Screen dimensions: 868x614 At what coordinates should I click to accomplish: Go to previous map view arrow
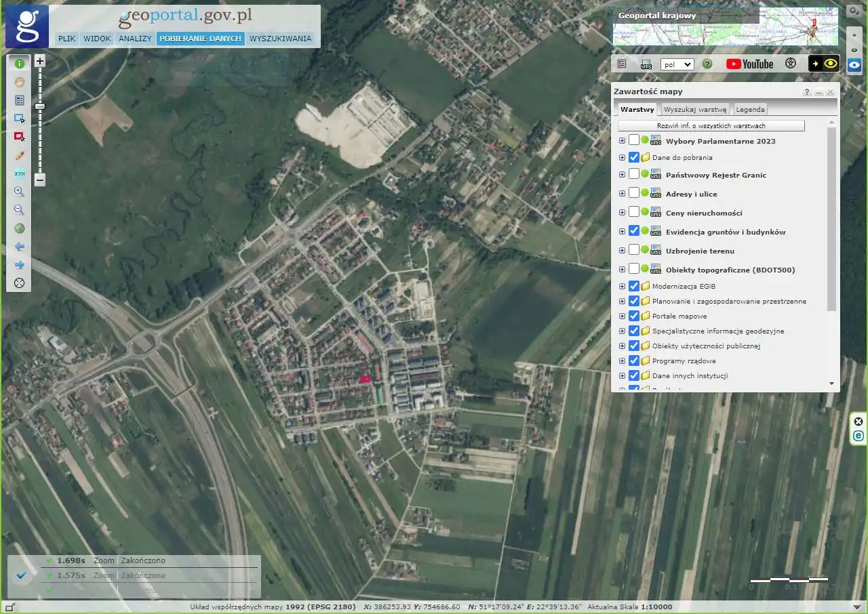pos(20,247)
